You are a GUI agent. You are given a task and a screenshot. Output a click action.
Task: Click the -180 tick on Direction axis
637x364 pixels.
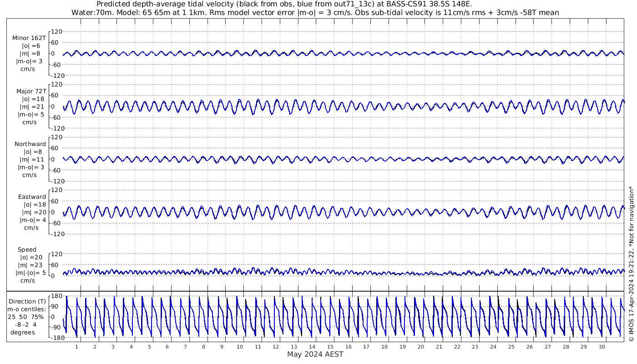55,338
